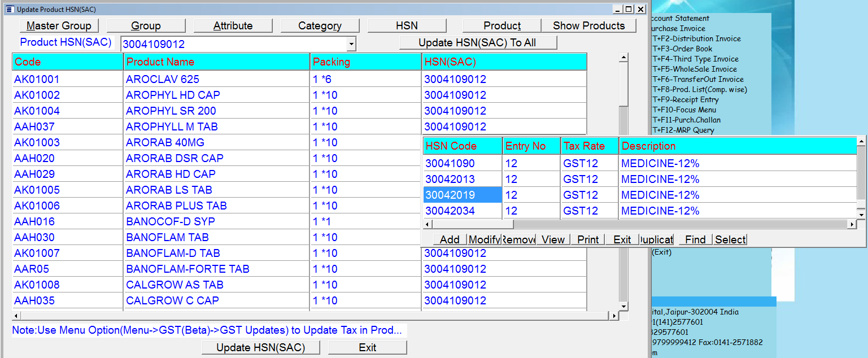
Task: Select HSN code 30042013 row
Action: pyautogui.click(x=640, y=179)
